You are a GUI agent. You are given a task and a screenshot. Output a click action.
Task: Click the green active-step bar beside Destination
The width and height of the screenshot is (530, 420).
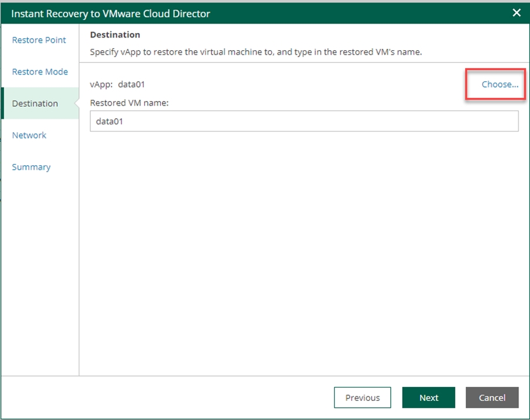point(3,104)
